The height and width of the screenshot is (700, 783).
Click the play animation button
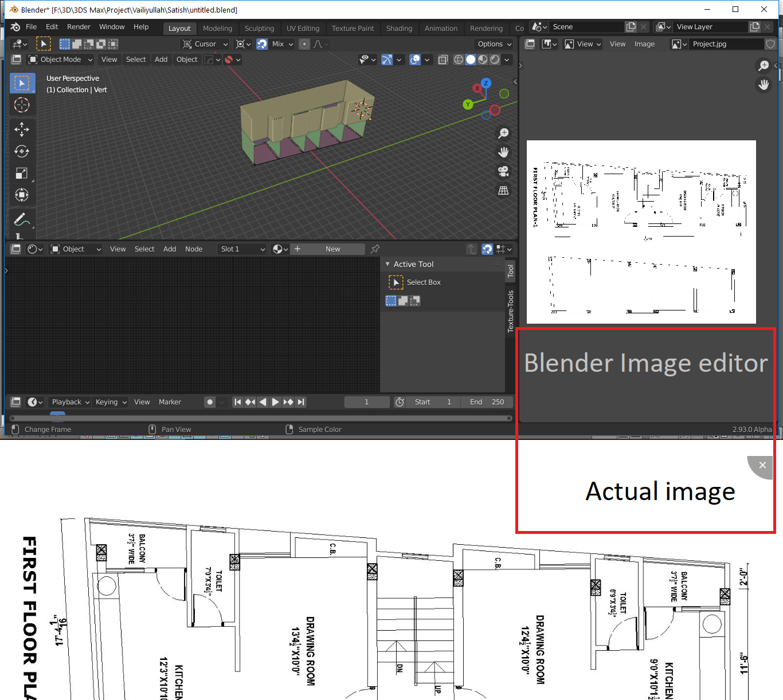pos(275,402)
